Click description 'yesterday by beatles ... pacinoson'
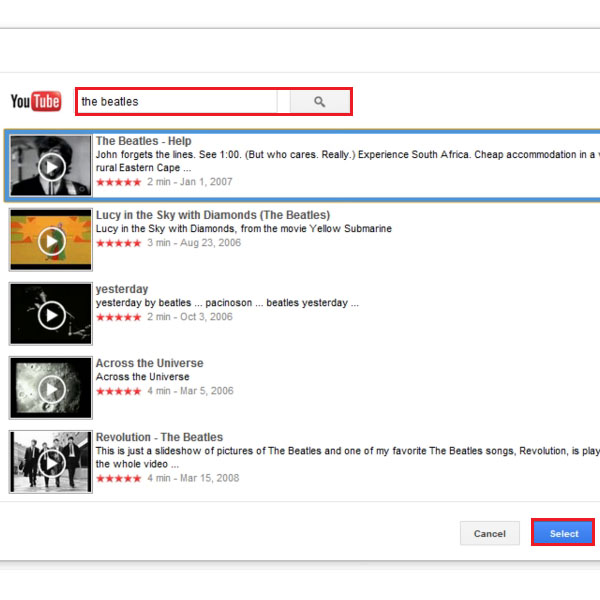The height and width of the screenshot is (600, 600). point(174,303)
